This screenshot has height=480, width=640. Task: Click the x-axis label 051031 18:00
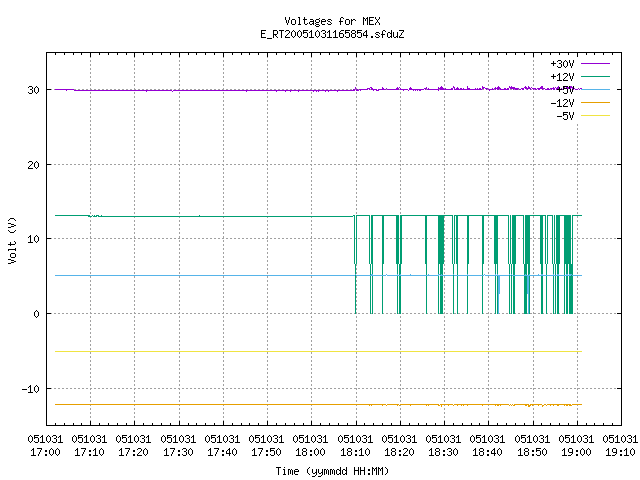pyautogui.click(x=311, y=446)
